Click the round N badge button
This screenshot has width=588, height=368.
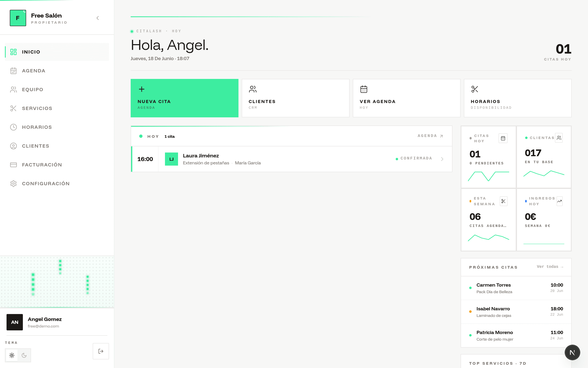572,352
